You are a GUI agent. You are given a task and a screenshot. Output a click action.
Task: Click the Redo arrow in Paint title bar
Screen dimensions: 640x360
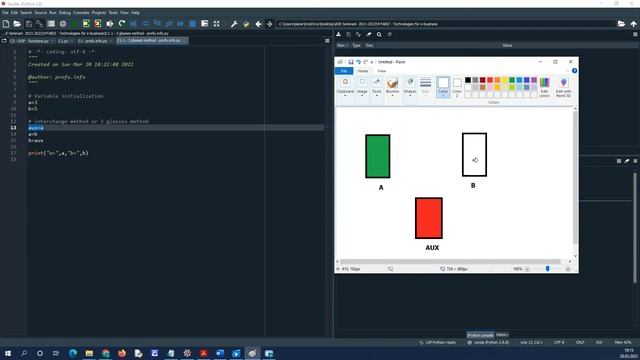point(365,62)
